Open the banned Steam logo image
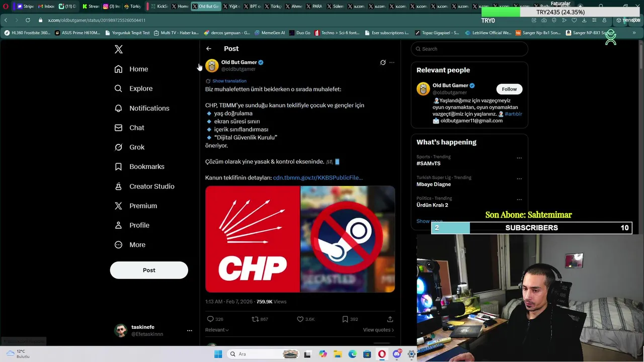The width and height of the screenshot is (644, 362). pyautogui.click(x=348, y=239)
